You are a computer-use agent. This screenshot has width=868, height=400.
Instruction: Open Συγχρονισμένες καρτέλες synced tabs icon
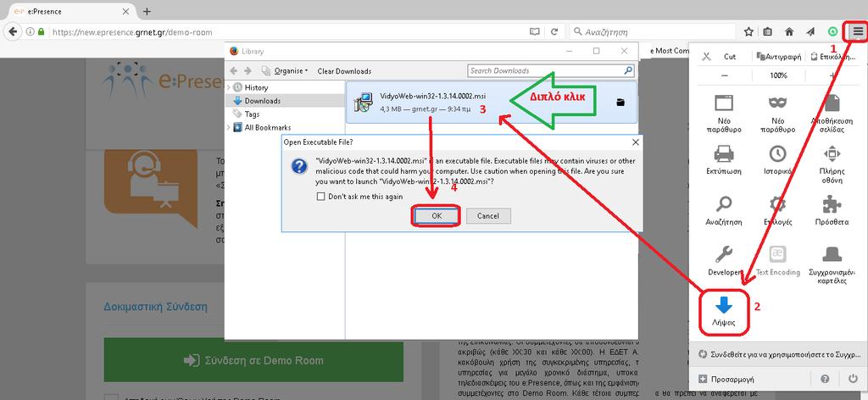click(832, 254)
